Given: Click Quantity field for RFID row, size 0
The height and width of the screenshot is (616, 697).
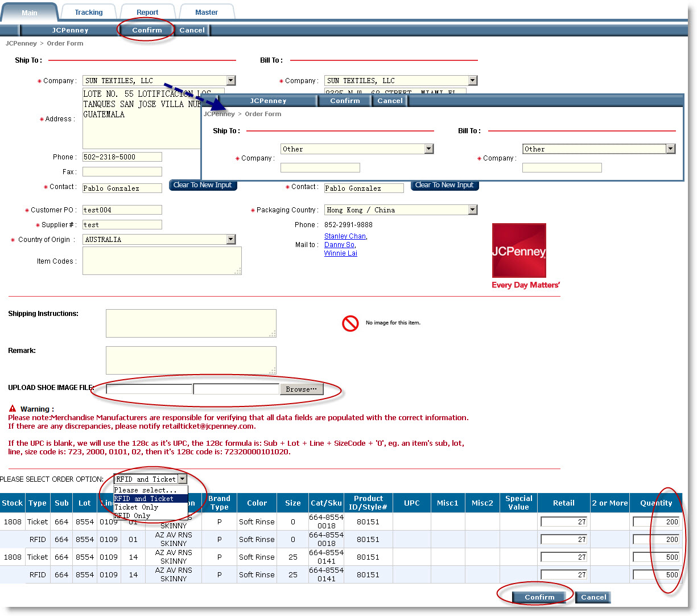Looking at the screenshot, I should coord(656,540).
